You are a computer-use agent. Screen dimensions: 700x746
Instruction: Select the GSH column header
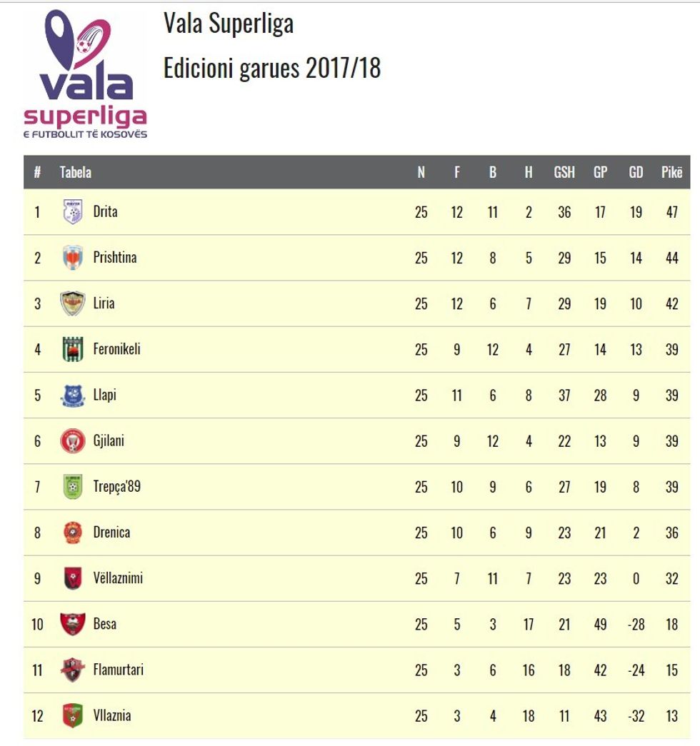(x=564, y=172)
